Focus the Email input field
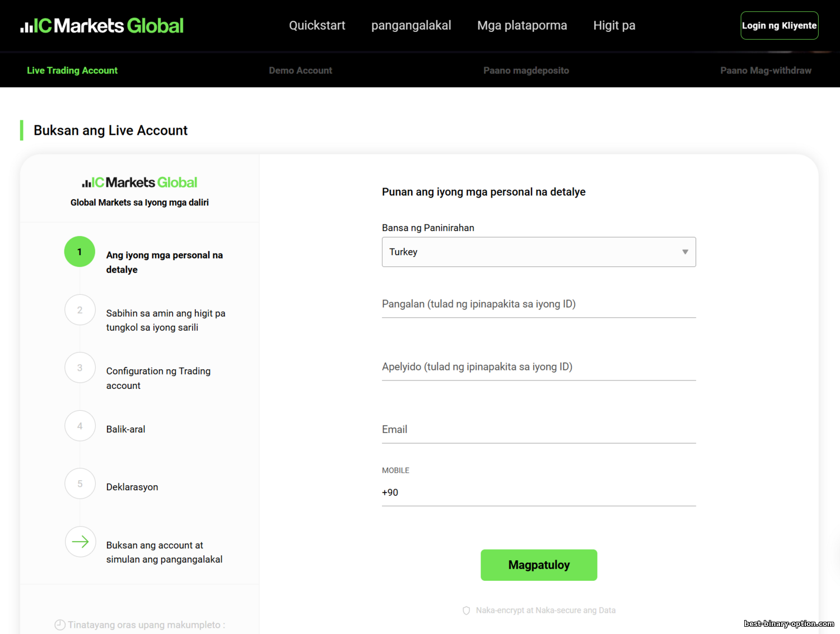The image size is (840, 634). [x=538, y=430]
